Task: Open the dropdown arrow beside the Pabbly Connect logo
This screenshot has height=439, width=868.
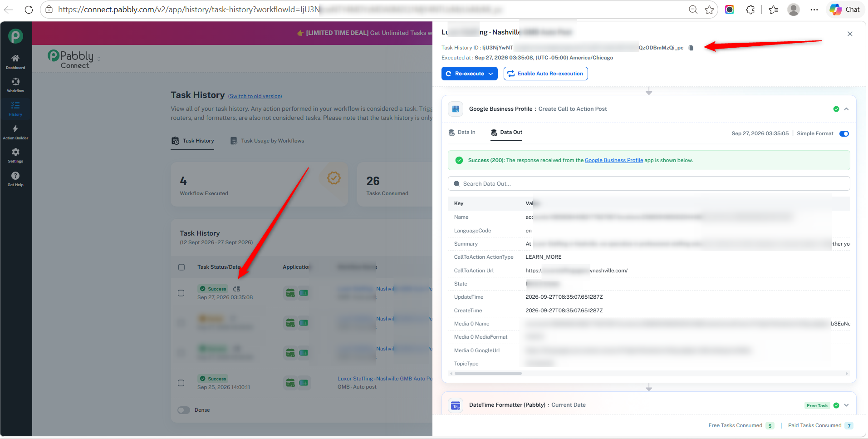Action: (99, 59)
